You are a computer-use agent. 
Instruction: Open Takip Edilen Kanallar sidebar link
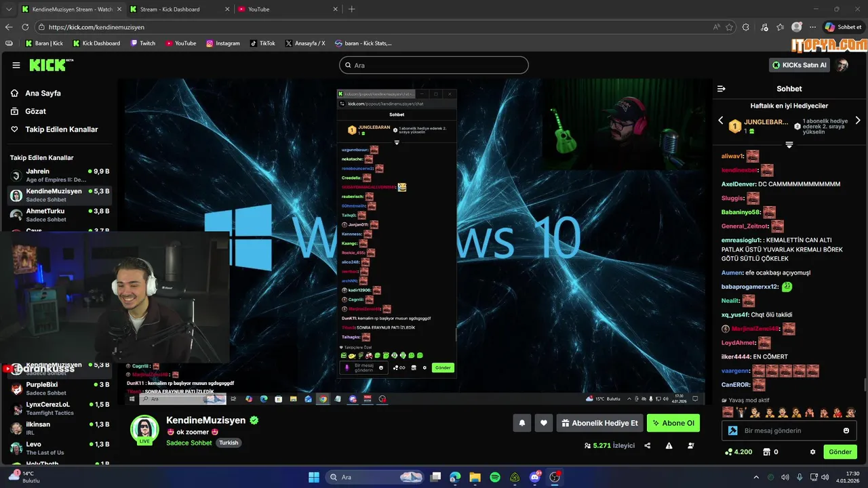point(61,129)
